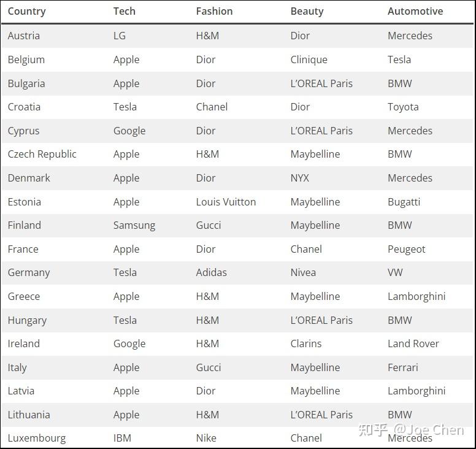
Task: Click the Toyota cell in Croatia row
Action: (x=403, y=107)
